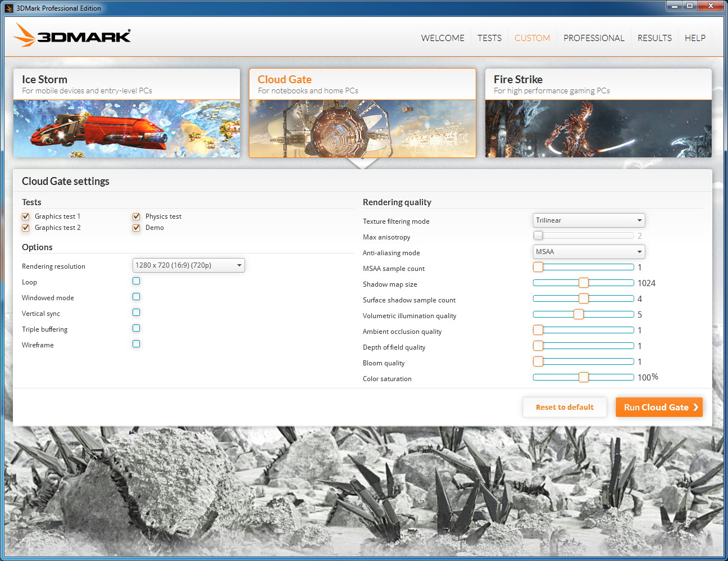728x561 pixels.
Task: Uncheck Graphics test 1 checkbox
Action: (25, 216)
